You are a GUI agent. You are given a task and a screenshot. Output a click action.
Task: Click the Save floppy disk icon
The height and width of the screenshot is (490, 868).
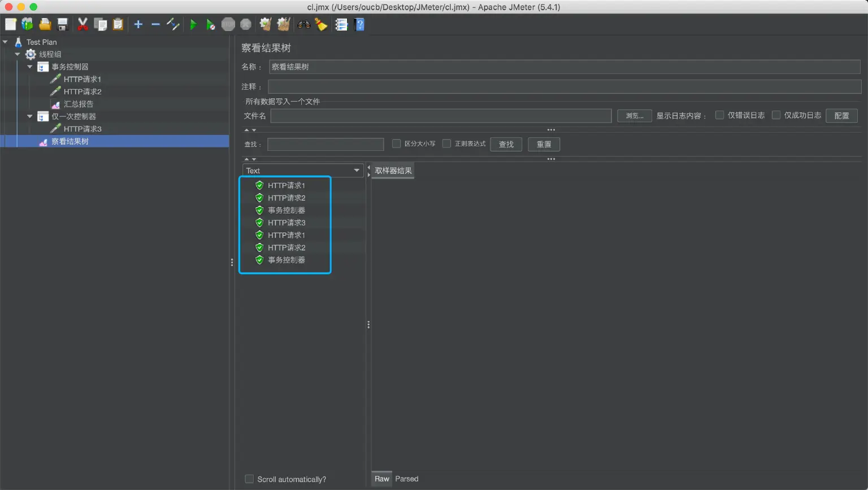point(63,24)
